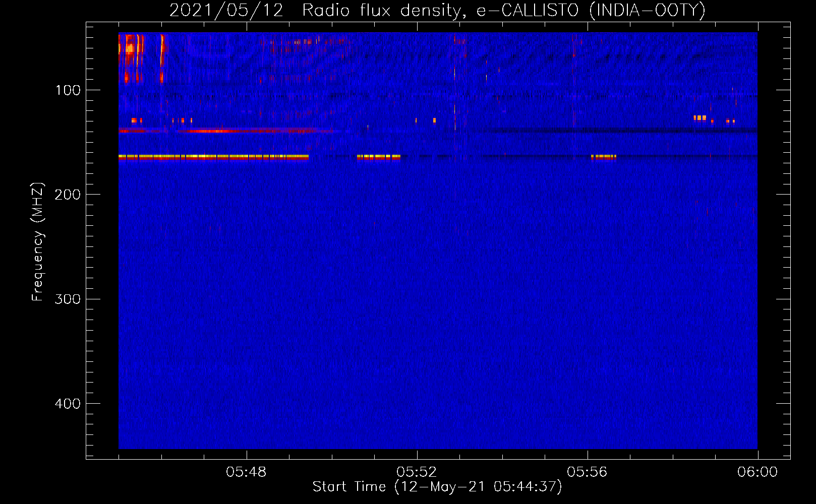This screenshot has width=816, height=504.
Task: Click the Start Time (12-May-21 05:44:37) label
Action: coord(437,487)
